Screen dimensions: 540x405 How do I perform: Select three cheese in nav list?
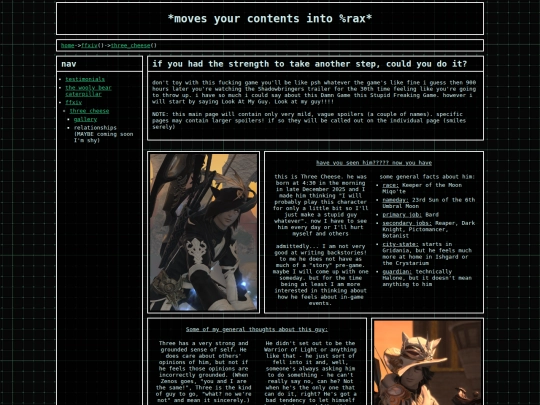(x=89, y=111)
